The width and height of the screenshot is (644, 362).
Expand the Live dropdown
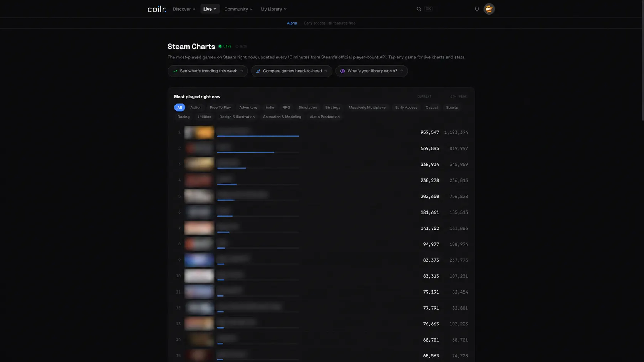tap(210, 9)
